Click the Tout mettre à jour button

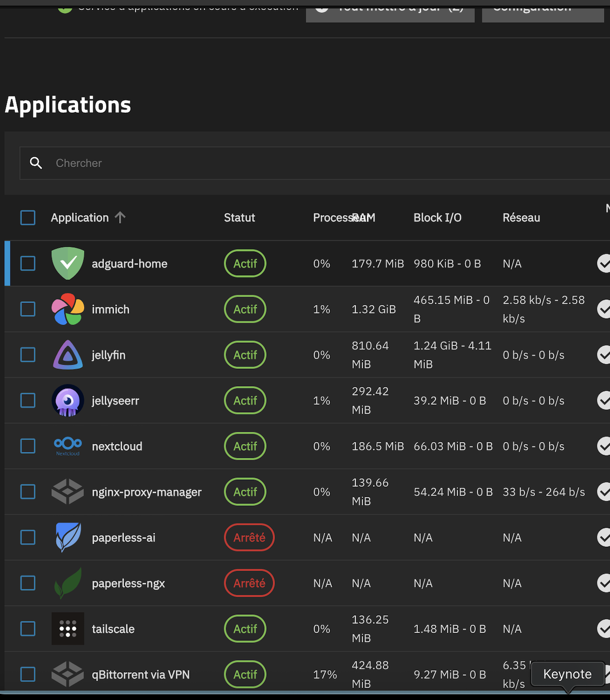[x=390, y=9]
